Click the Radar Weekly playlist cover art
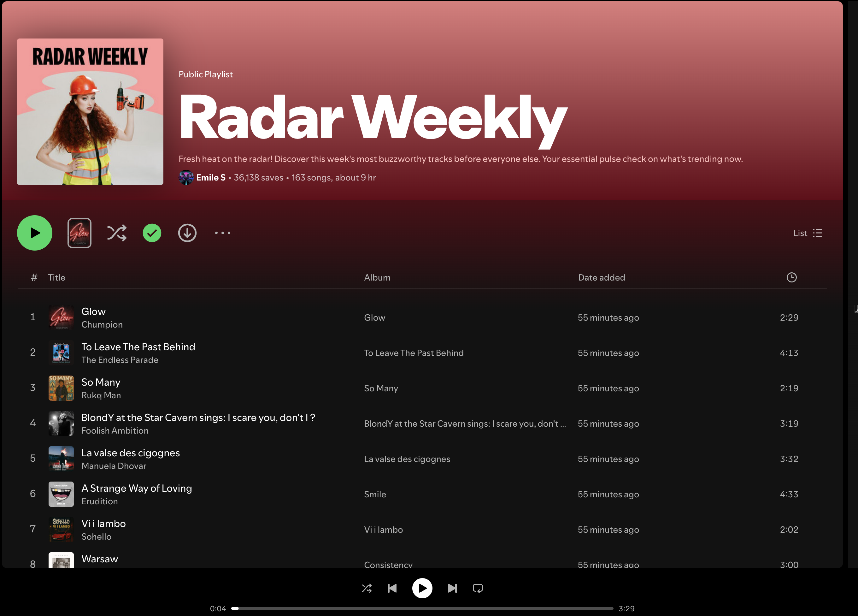Viewport: 858px width, 616px height. pyautogui.click(x=90, y=112)
